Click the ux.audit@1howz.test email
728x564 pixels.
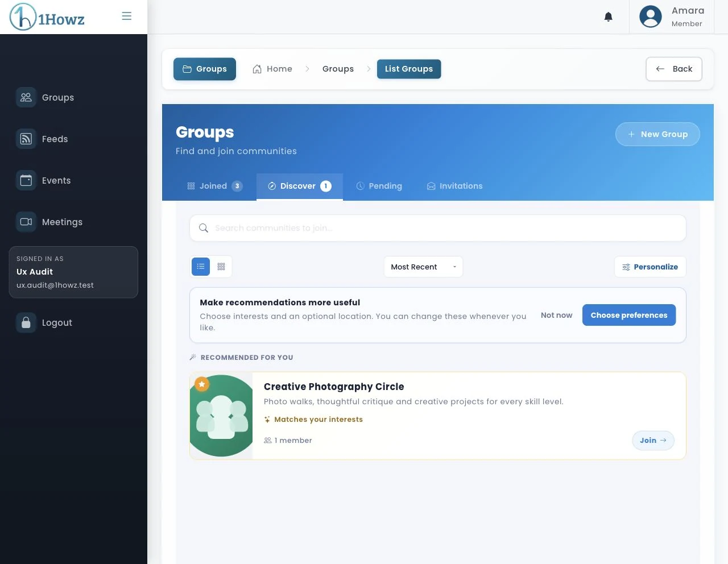point(55,285)
